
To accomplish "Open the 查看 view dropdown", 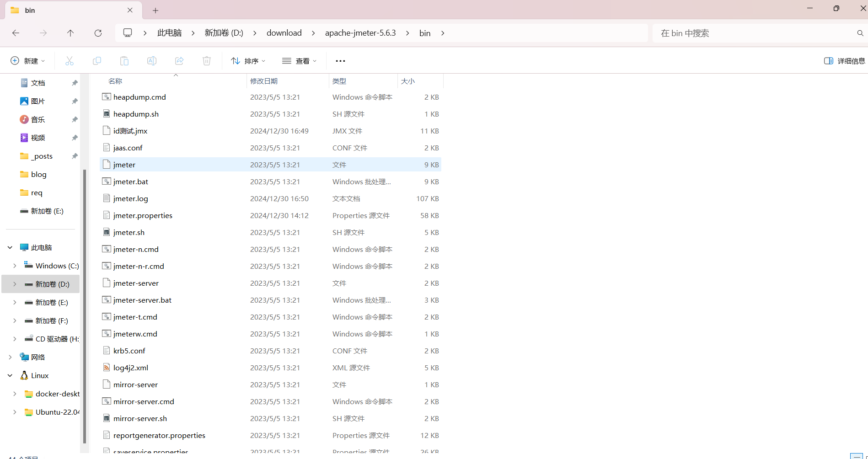I will click(x=300, y=61).
